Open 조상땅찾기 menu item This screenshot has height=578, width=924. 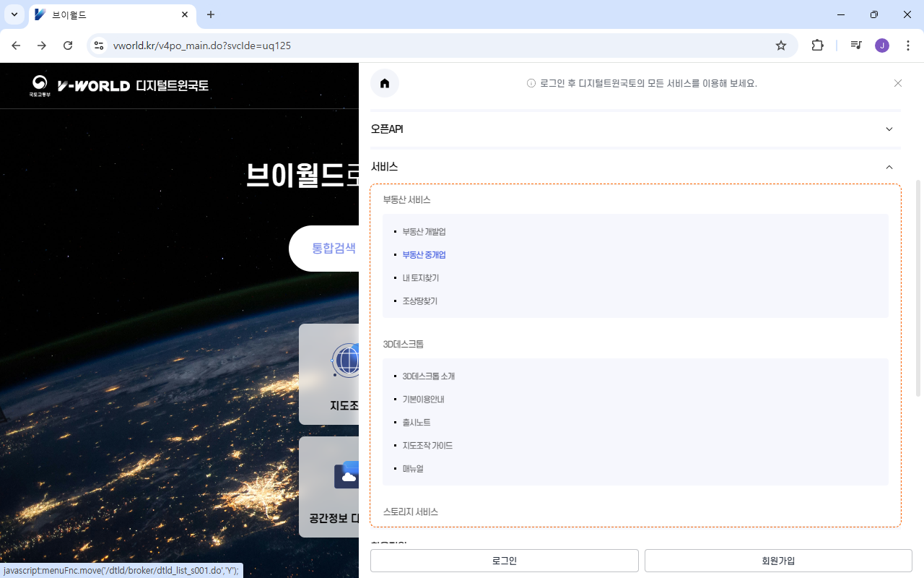(x=420, y=301)
